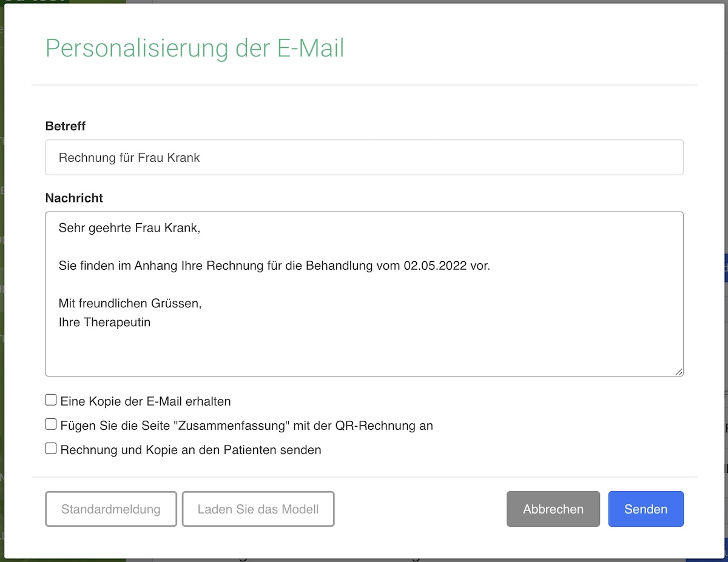Enable 'Eine Kopie der E-Mail erhalten' checkbox
The height and width of the screenshot is (562, 728).
(x=51, y=400)
